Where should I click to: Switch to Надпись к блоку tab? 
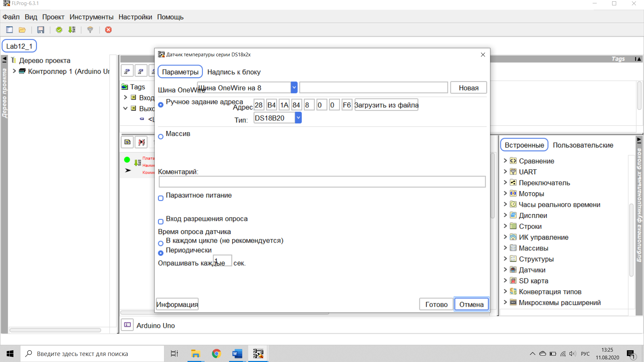click(x=234, y=72)
